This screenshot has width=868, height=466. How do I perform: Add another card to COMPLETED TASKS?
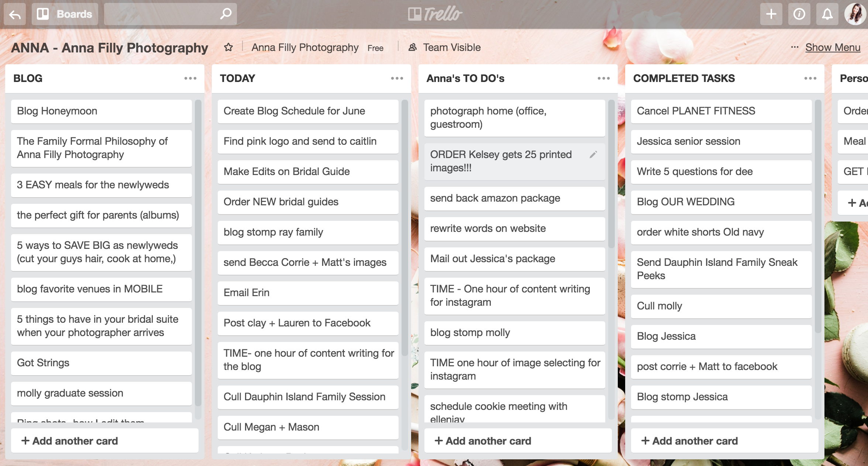pyautogui.click(x=725, y=441)
